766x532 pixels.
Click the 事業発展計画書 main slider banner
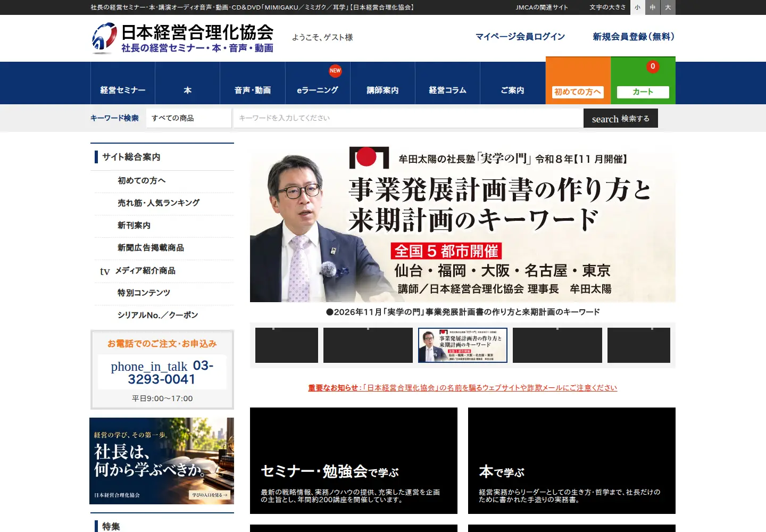463,222
